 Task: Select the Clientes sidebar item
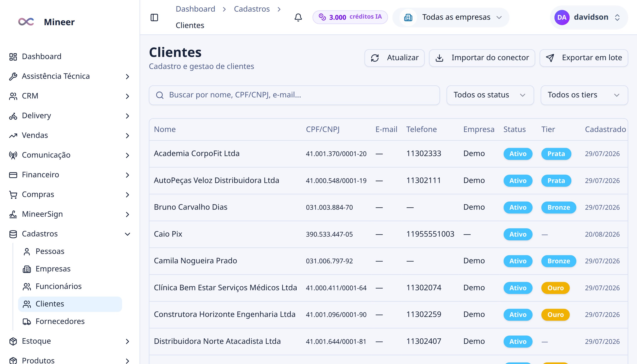pos(70,304)
